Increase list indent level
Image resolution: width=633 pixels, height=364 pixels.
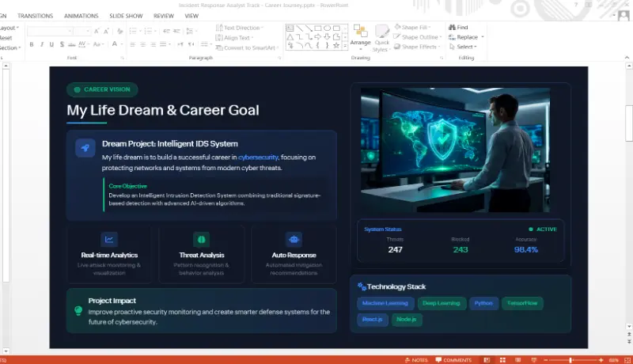(176, 31)
